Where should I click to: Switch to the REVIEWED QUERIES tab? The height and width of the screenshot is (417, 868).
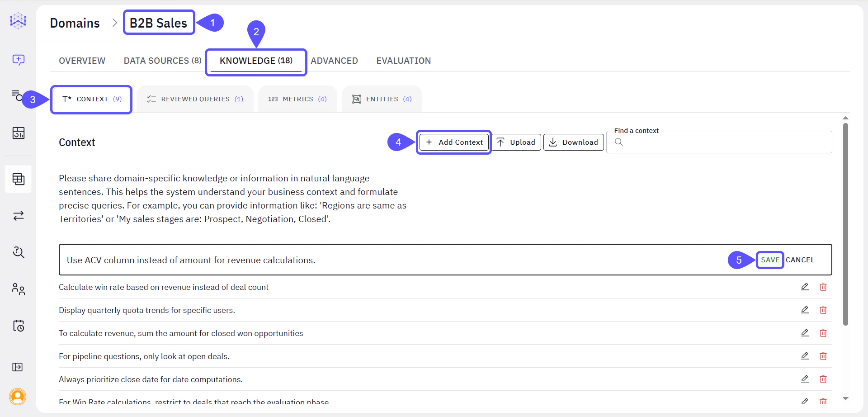tap(195, 99)
